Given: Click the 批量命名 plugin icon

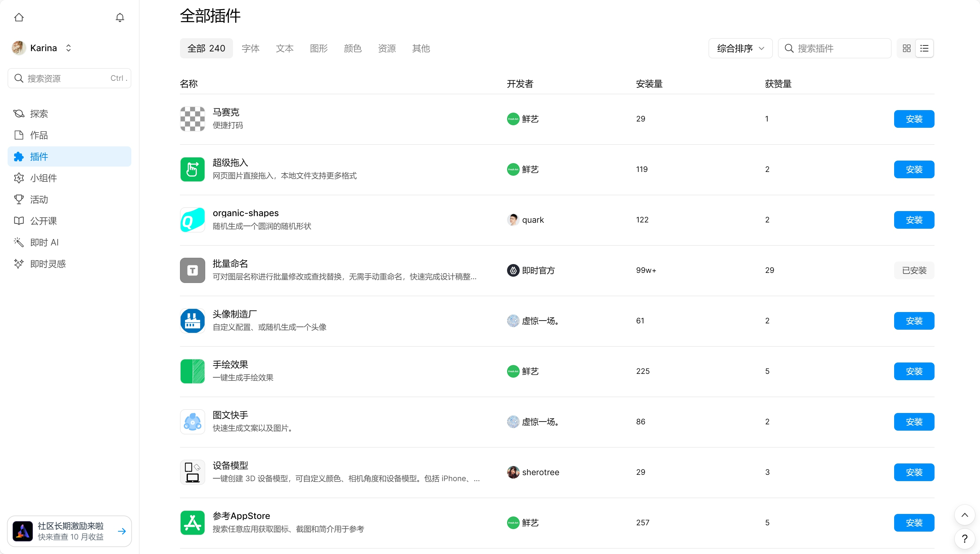Looking at the screenshot, I should point(192,270).
